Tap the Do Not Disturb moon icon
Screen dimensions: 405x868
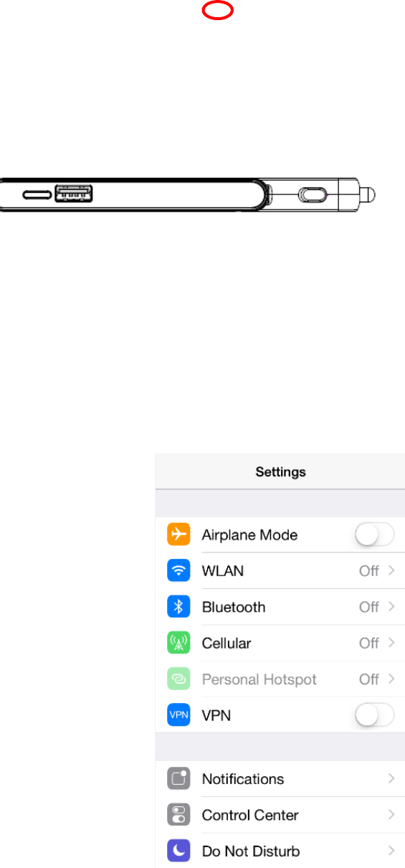point(178,851)
